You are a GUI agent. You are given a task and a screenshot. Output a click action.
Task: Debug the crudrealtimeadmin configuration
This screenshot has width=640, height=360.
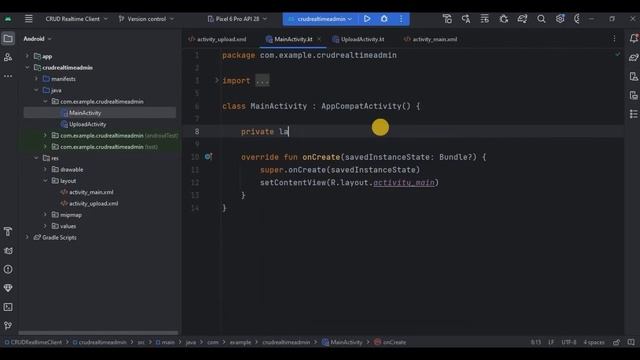[x=384, y=19]
